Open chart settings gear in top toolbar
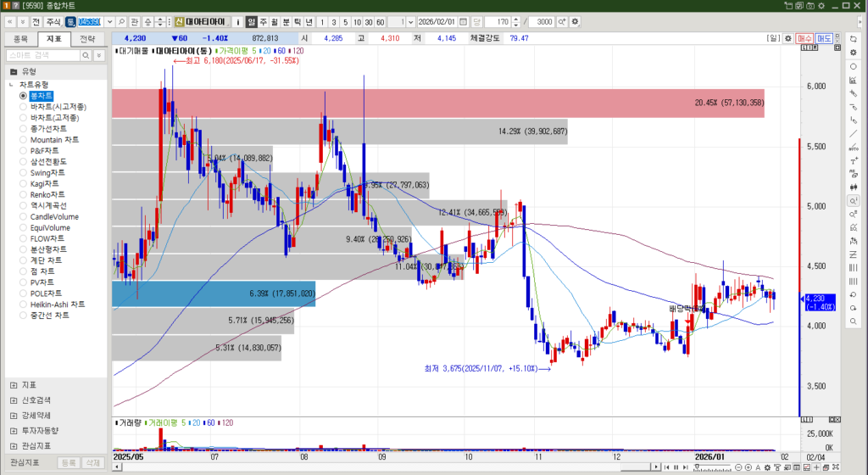The width and height of the screenshot is (868, 475). coord(576,21)
